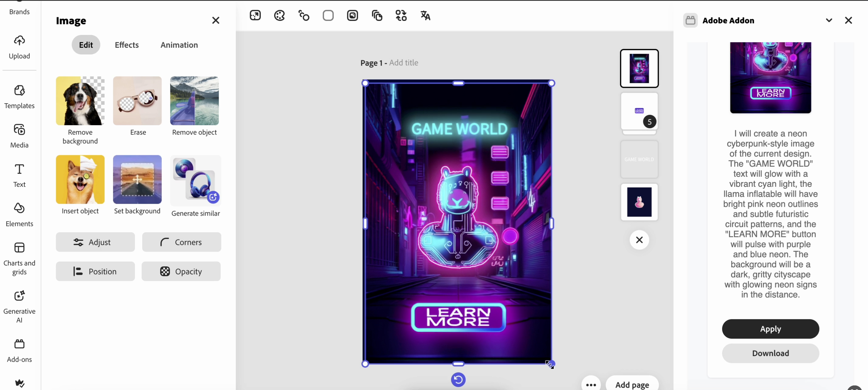Open the three-dots more options menu
This screenshot has width=868, height=390.
click(x=591, y=385)
